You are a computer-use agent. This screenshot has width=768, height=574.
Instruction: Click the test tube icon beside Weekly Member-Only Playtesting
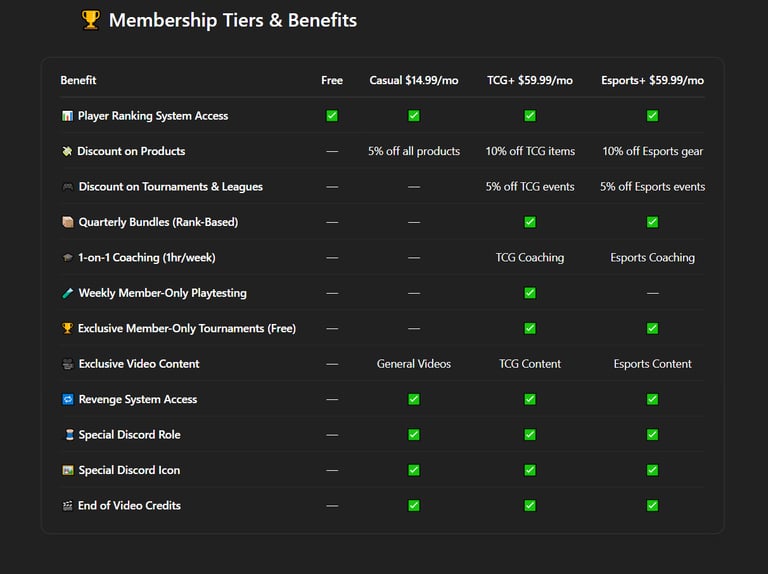pyautogui.click(x=67, y=293)
